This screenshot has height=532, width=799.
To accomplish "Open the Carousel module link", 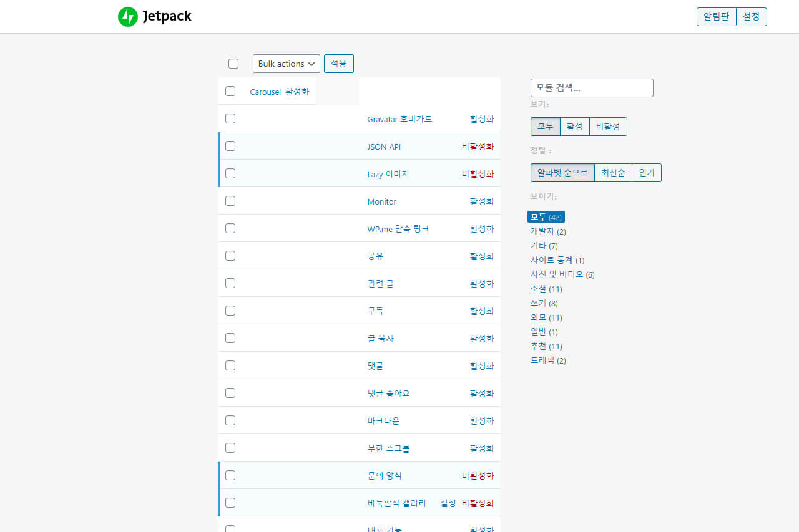I will click(265, 92).
